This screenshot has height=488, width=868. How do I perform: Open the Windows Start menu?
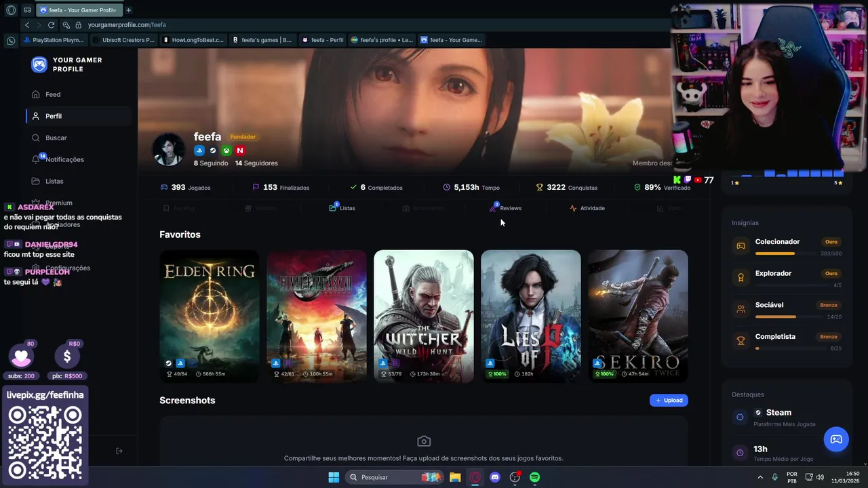334,477
